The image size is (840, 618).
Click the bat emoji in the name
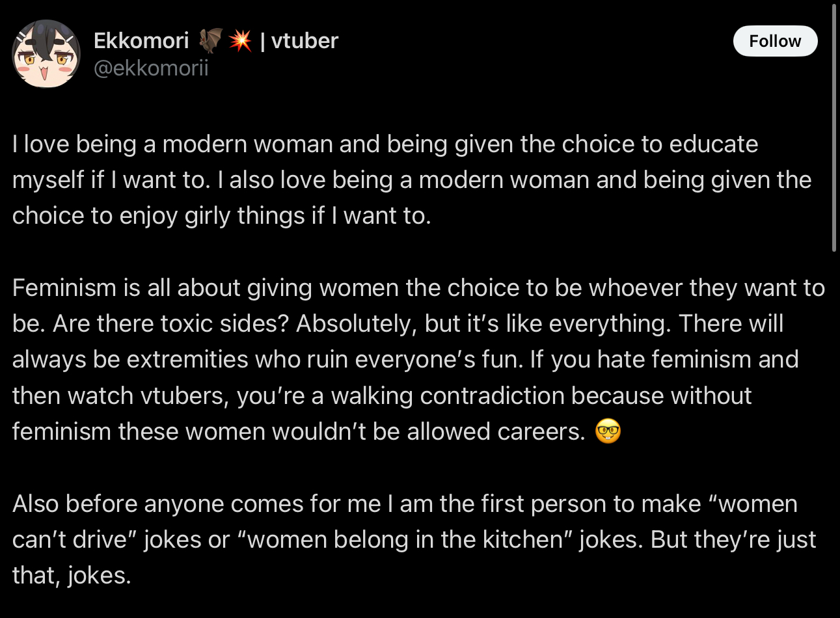coord(211,41)
